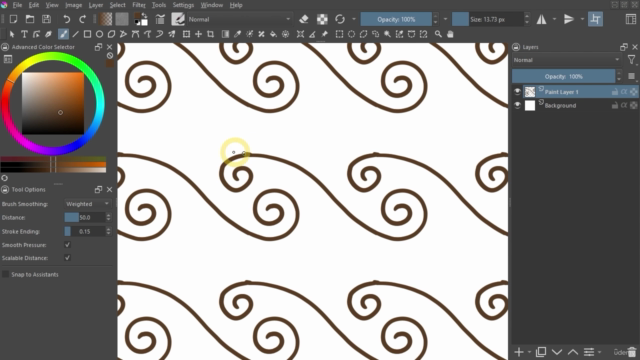Select the Freehand Brush tool

point(63,34)
